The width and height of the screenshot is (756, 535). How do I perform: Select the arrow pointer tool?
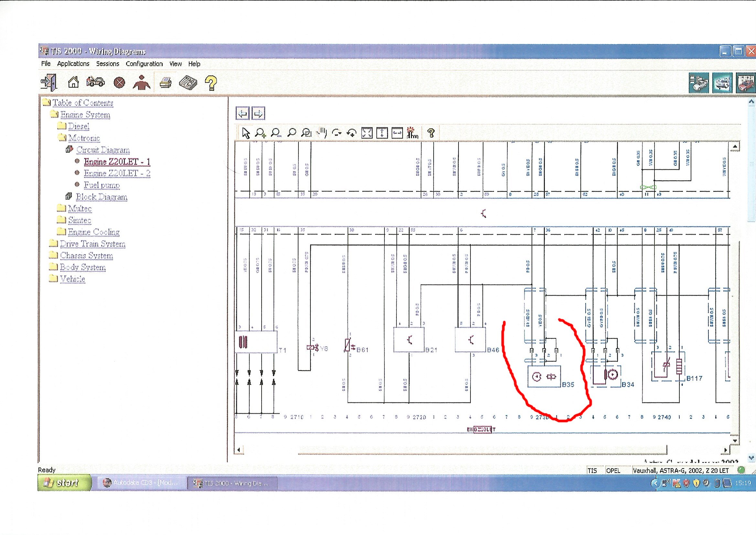[246, 133]
